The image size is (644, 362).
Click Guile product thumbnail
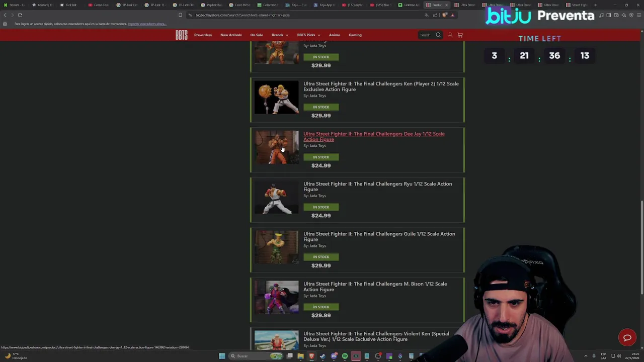tap(276, 247)
